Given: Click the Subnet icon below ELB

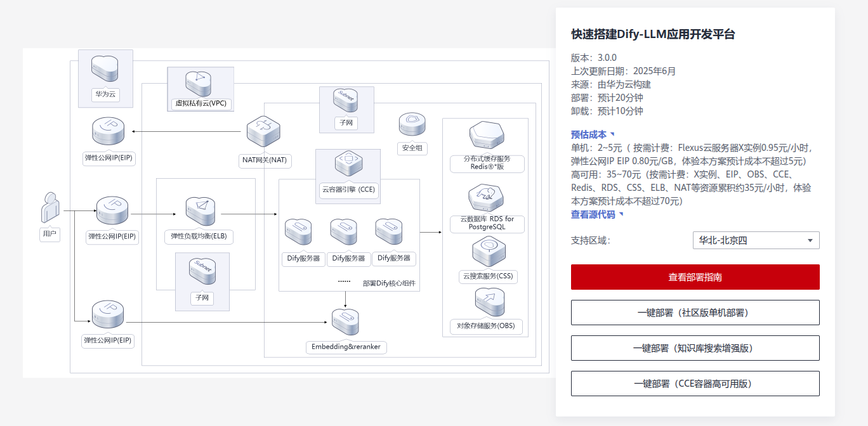Looking at the screenshot, I should [x=202, y=271].
